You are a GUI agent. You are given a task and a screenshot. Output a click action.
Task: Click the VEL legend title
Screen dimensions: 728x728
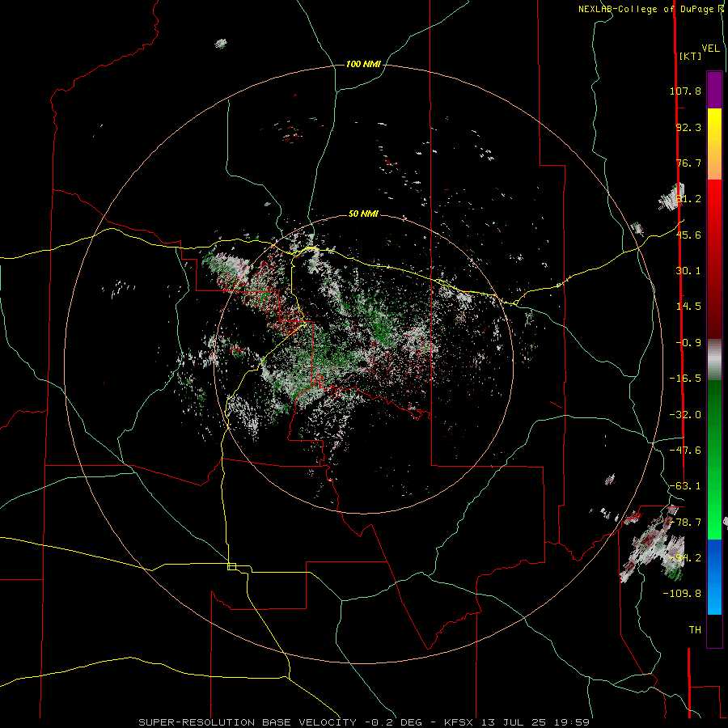point(710,49)
